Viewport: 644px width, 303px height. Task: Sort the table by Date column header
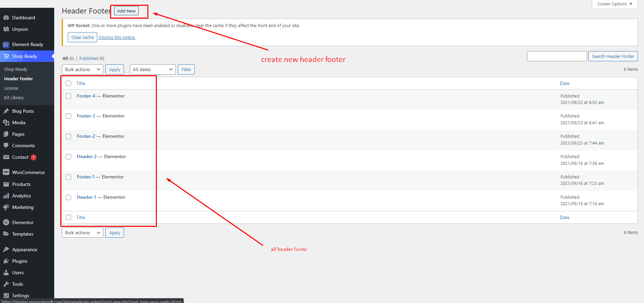pos(564,83)
